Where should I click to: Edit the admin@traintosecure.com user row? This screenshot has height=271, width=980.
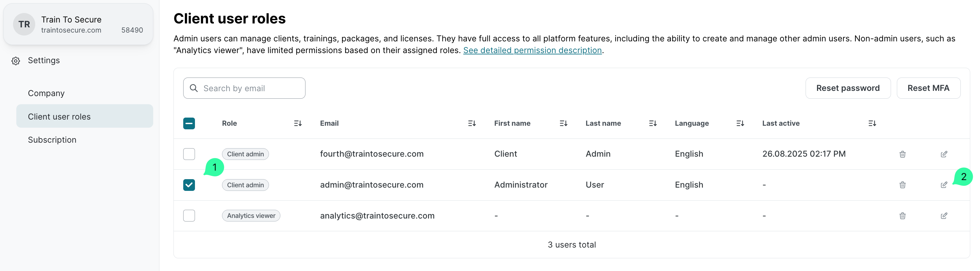[943, 185]
